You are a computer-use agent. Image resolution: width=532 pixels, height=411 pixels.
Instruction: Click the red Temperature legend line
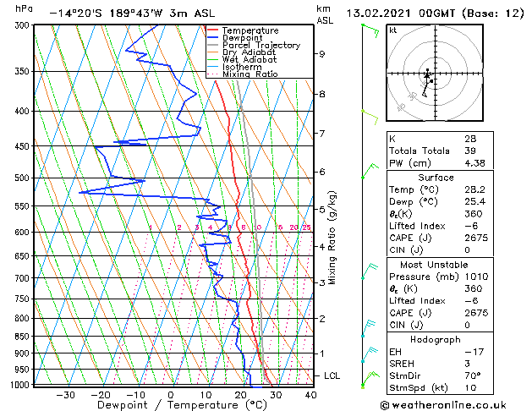tap(213, 30)
